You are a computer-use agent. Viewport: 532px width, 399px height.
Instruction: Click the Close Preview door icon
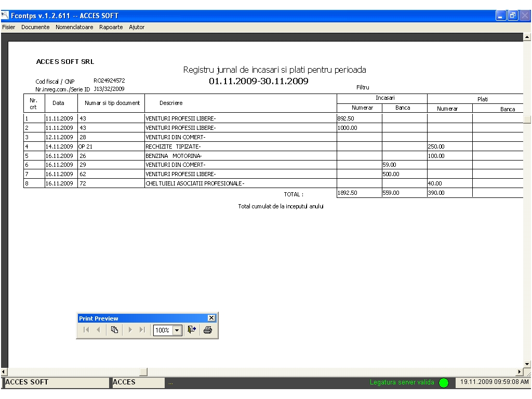(192, 330)
